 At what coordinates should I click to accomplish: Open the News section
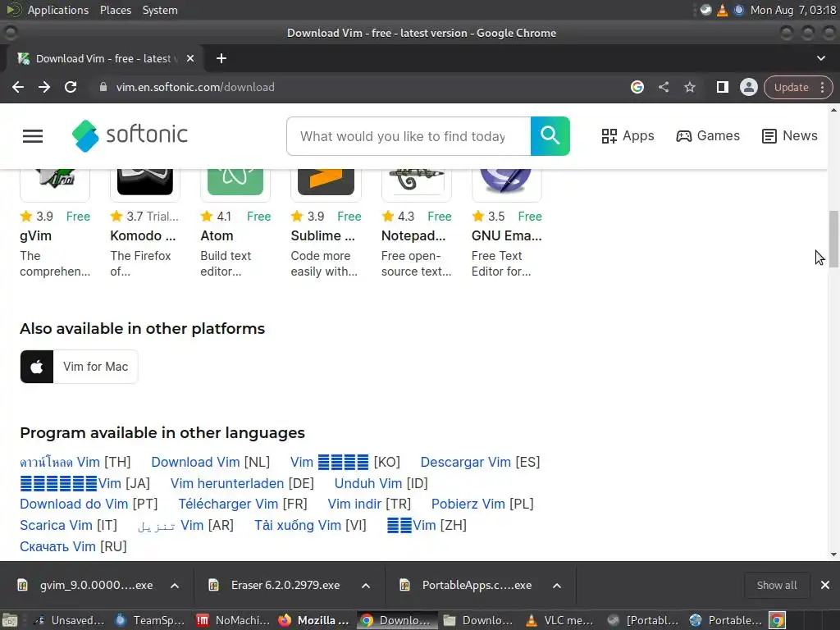790,136
